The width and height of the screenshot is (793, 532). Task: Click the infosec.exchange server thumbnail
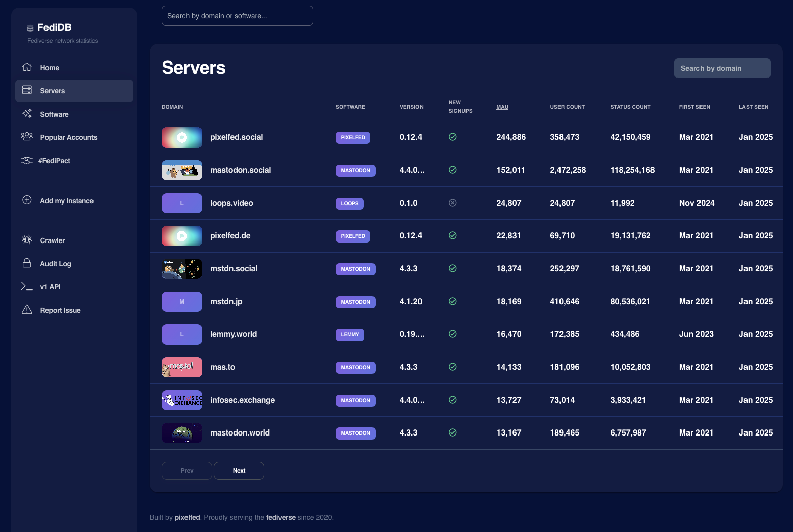point(182,400)
